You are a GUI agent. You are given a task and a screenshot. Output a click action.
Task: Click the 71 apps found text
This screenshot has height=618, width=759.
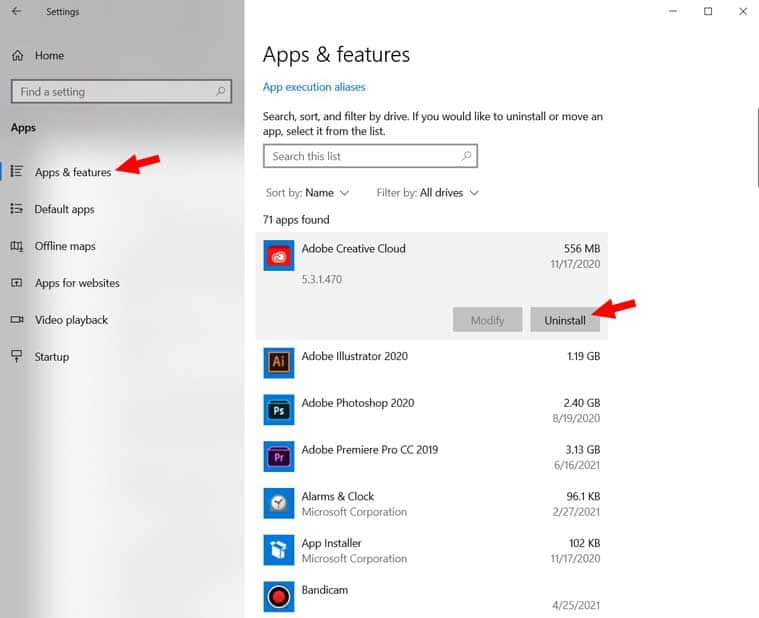[x=296, y=220]
